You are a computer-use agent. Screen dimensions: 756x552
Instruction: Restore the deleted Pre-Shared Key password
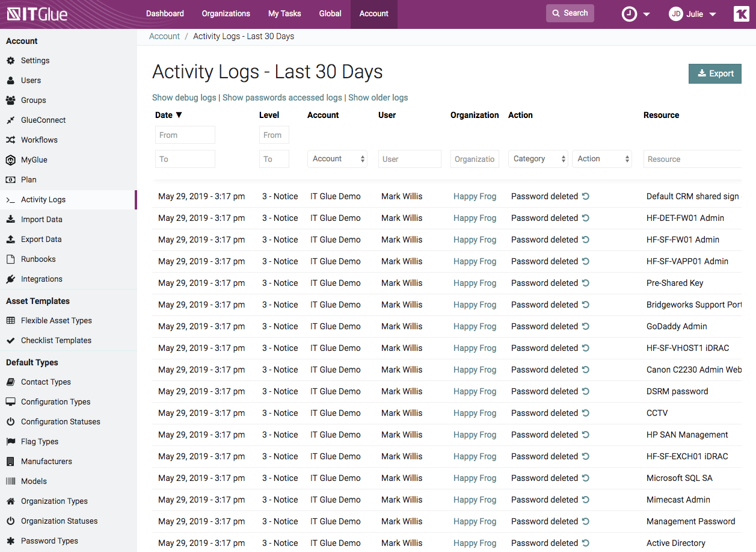point(585,282)
